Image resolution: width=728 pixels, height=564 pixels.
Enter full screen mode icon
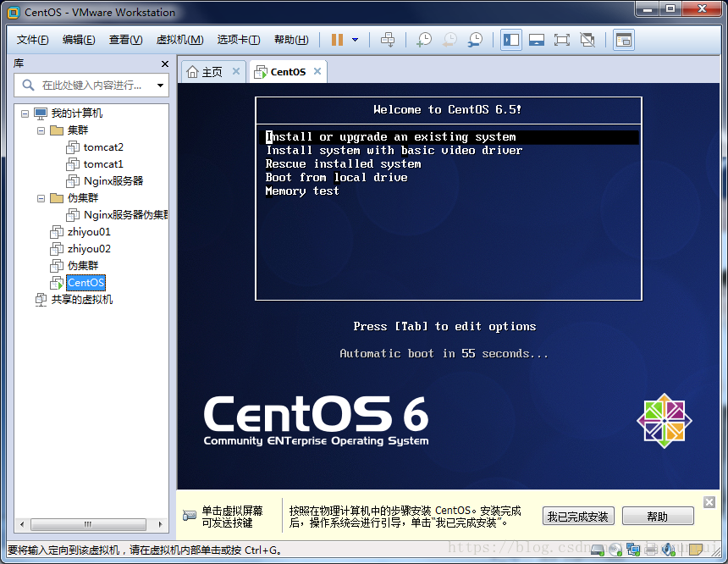[x=562, y=40]
